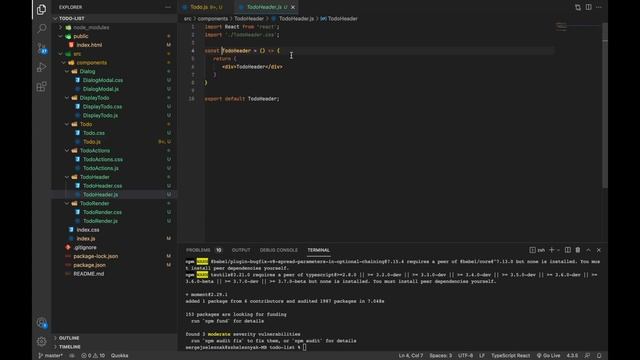This screenshot has height=360, width=640.
Task: Open the Search view in activity bar
Action: [x=41, y=29]
